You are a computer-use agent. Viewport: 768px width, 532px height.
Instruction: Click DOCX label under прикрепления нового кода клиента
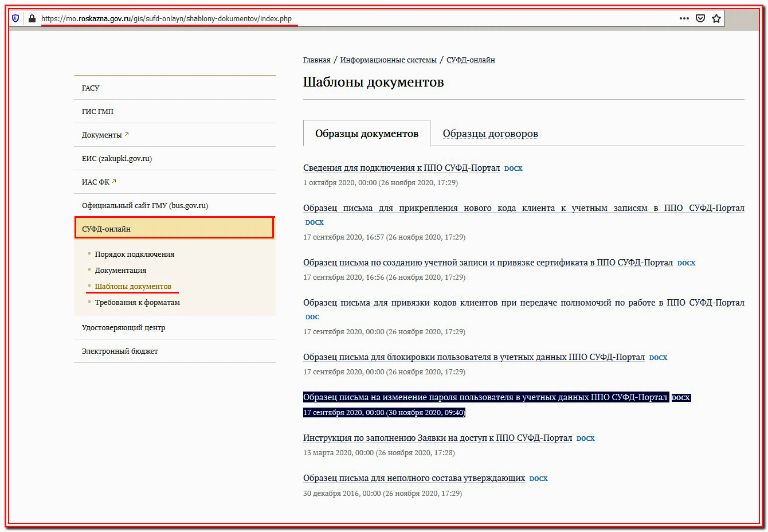point(315,222)
